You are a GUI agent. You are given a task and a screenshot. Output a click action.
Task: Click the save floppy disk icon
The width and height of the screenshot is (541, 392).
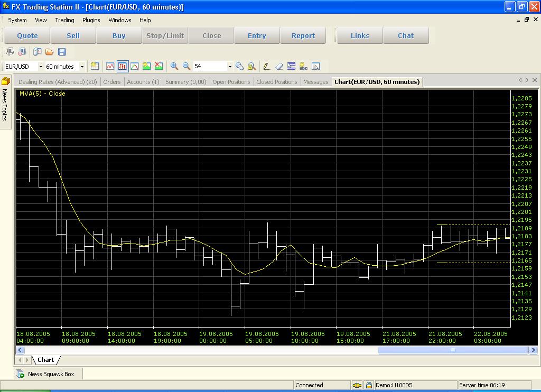[x=62, y=52]
